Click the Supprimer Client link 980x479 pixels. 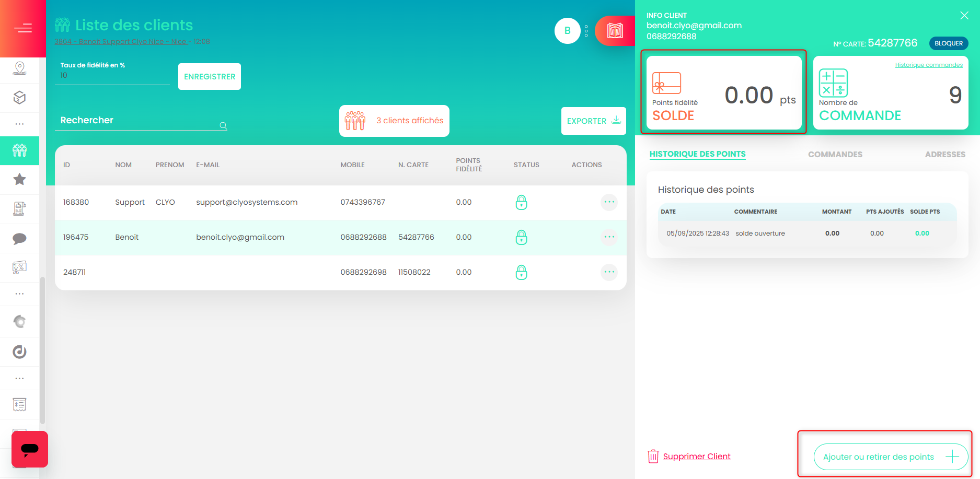[696, 457]
